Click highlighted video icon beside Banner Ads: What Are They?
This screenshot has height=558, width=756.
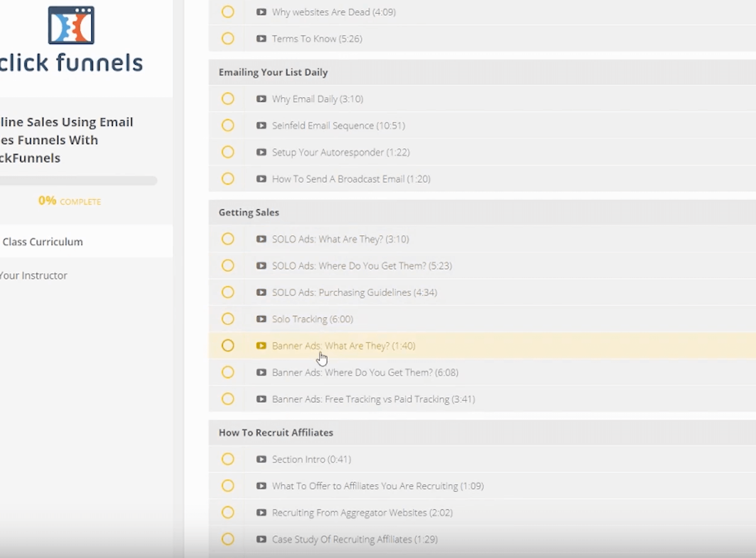pyautogui.click(x=261, y=346)
